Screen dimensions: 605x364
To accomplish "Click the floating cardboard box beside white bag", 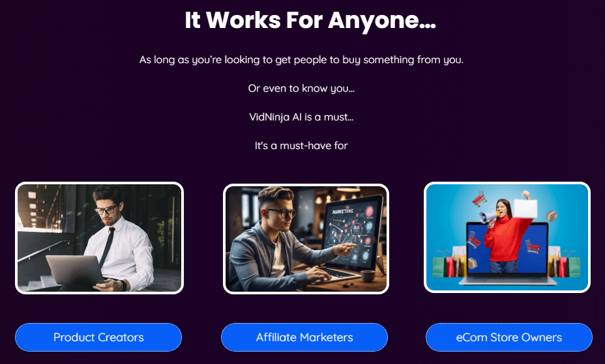I will pos(552,216).
